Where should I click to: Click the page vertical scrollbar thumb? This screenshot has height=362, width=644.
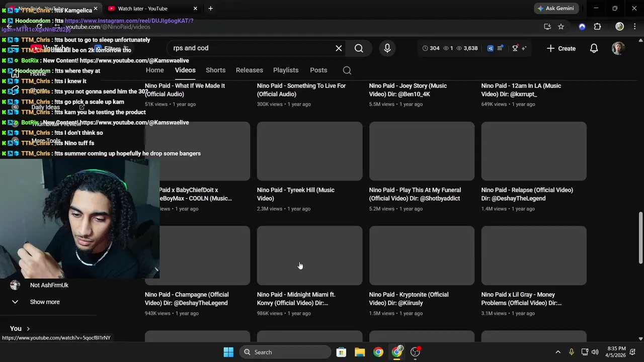pyautogui.click(x=640, y=237)
